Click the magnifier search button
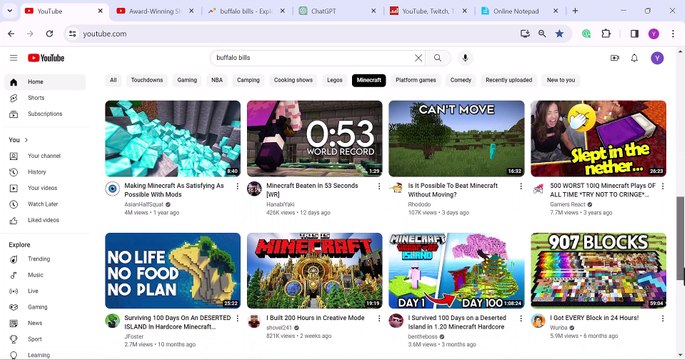The width and height of the screenshot is (685, 360). (x=438, y=58)
